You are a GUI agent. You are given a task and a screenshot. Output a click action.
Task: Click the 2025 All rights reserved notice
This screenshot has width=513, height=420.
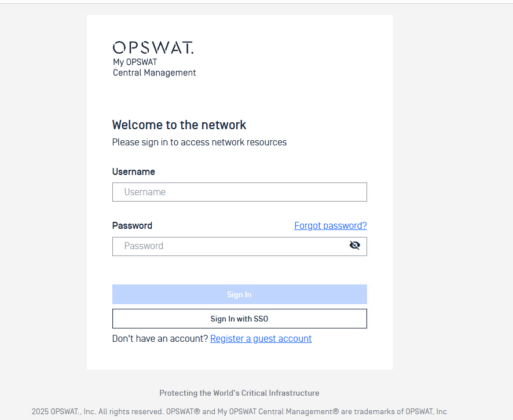click(x=97, y=412)
